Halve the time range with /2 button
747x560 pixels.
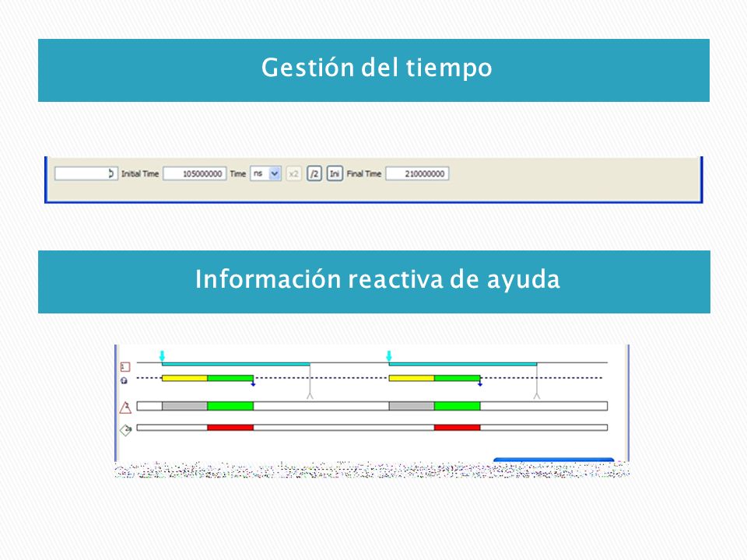pyautogui.click(x=314, y=173)
